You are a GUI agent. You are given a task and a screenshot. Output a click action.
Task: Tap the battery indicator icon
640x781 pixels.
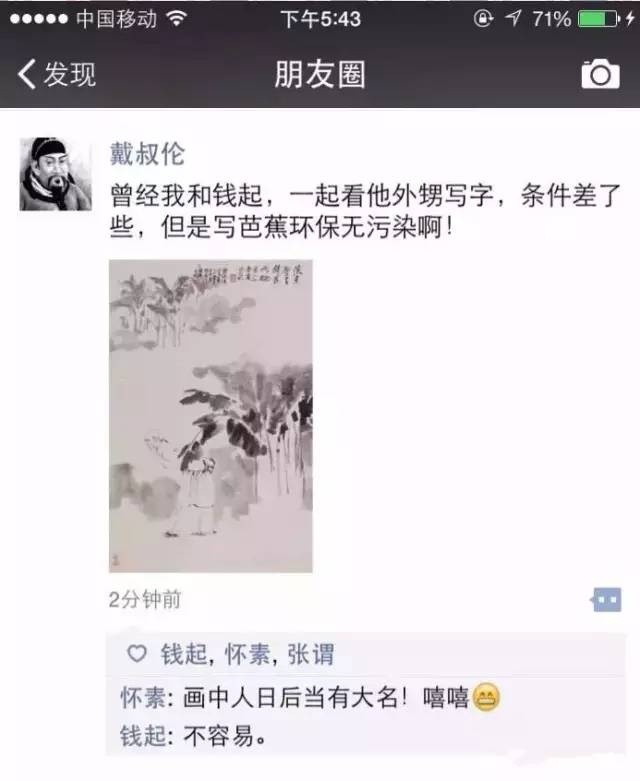pyautogui.click(x=599, y=19)
